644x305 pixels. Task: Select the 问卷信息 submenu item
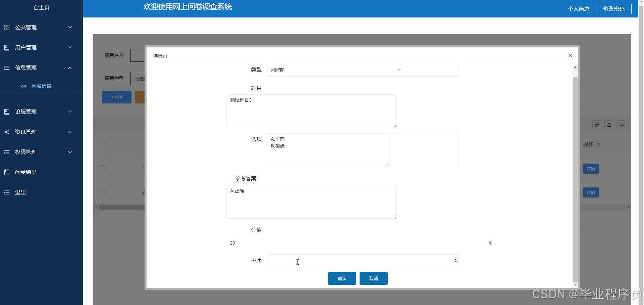(41, 86)
